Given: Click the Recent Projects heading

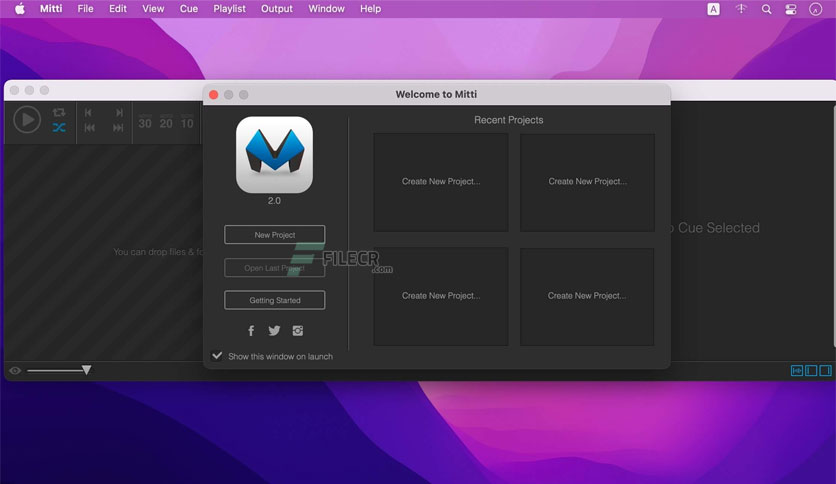Looking at the screenshot, I should pyautogui.click(x=509, y=120).
